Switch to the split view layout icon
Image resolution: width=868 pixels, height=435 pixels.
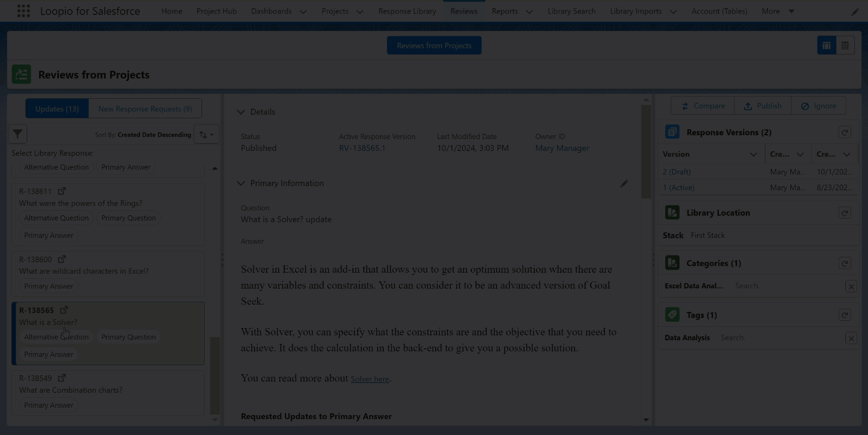click(x=826, y=45)
